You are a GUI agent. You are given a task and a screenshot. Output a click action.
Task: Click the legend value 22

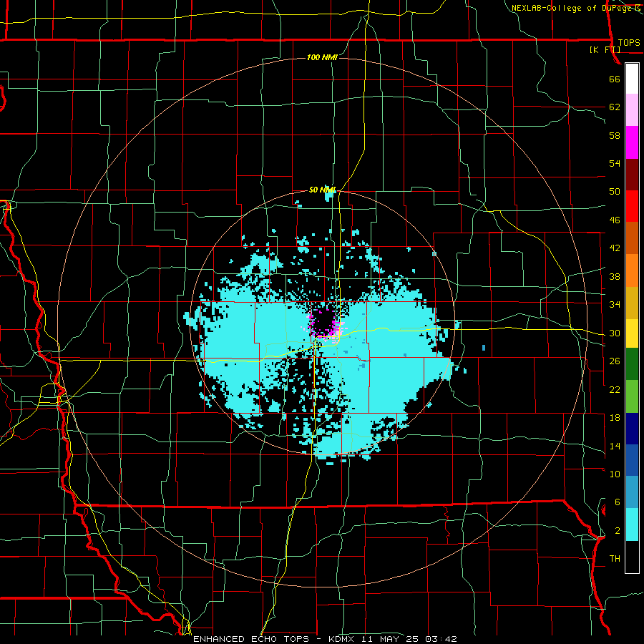(x=615, y=389)
